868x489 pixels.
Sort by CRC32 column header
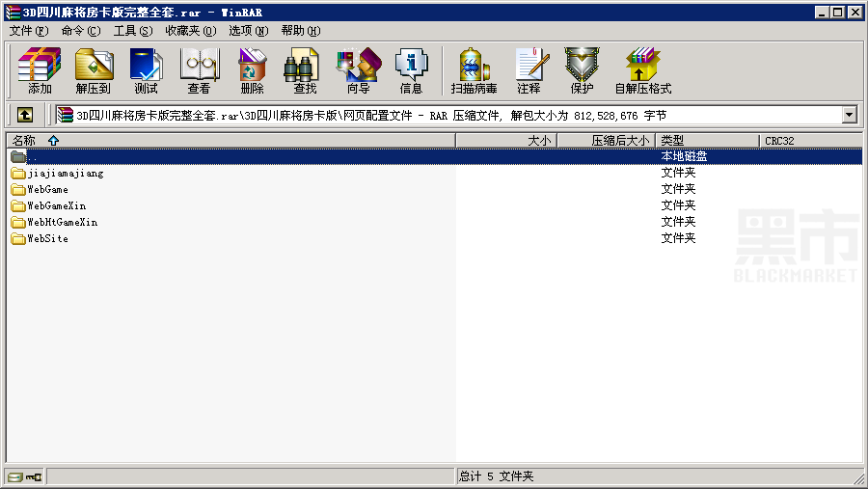click(811, 141)
